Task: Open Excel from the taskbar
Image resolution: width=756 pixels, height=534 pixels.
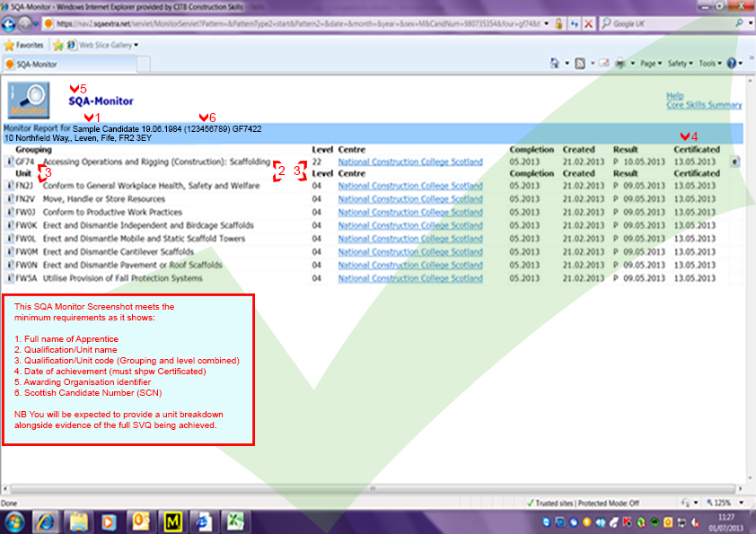Action: coord(233,520)
